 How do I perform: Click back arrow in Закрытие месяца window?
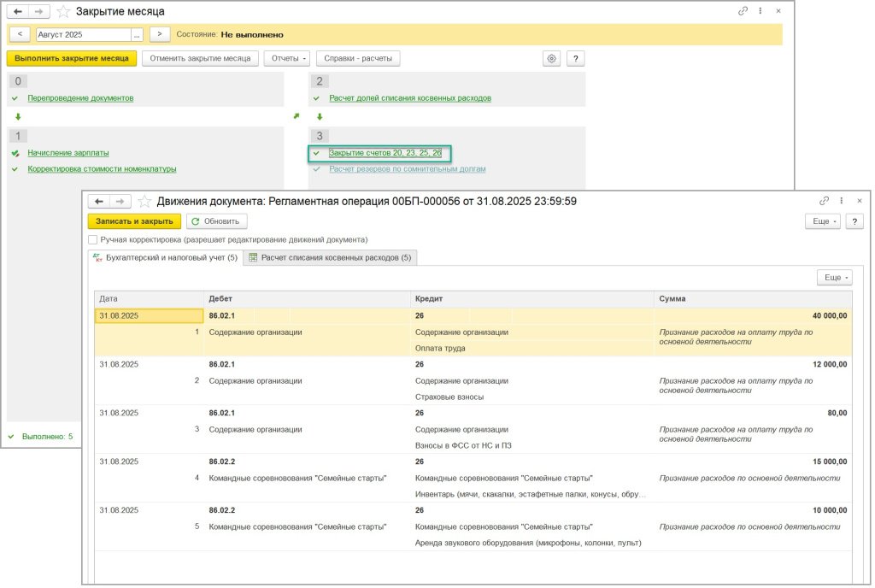click(x=18, y=12)
